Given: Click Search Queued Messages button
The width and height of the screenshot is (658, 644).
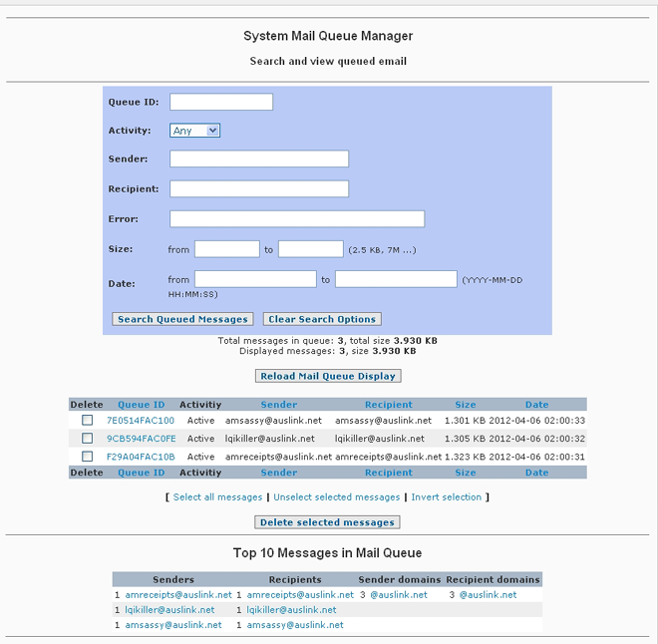Looking at the screenshot, I should (182, 319).
